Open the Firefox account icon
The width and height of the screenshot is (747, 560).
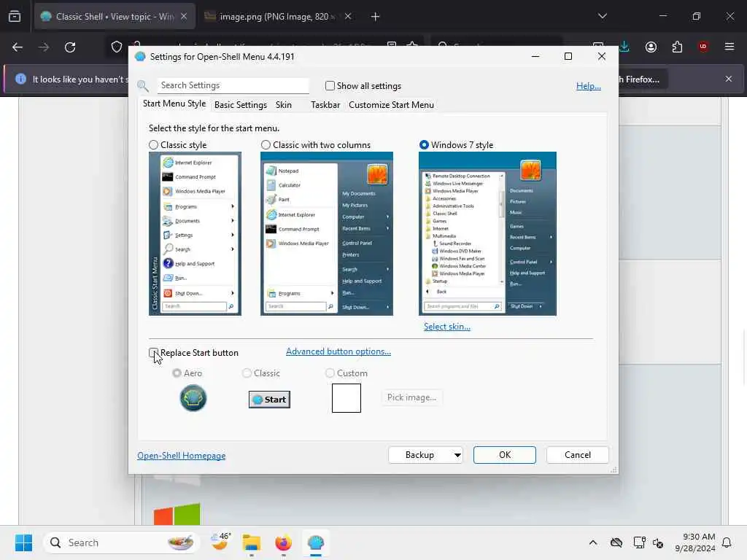click(651, 47)
